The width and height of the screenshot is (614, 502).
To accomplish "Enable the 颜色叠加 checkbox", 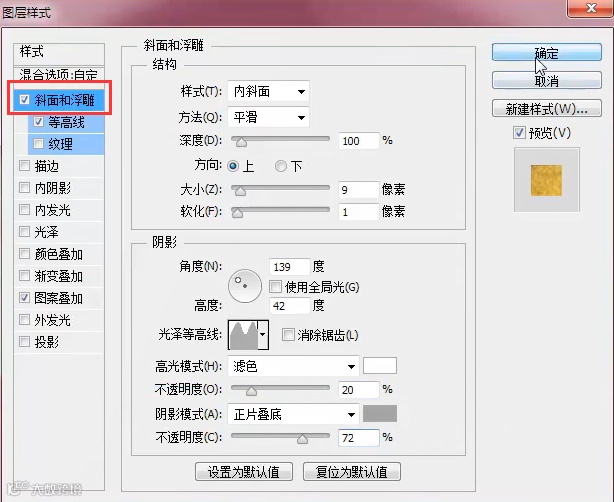I will click(24, 254).
